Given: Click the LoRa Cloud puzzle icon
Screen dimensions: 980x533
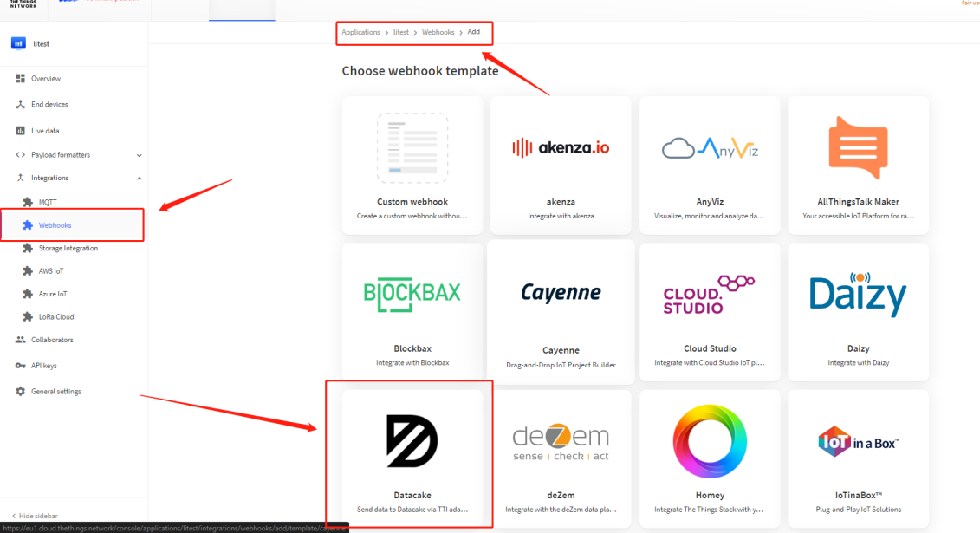Looking at the screenshot, I should click(x=28, y=317).
